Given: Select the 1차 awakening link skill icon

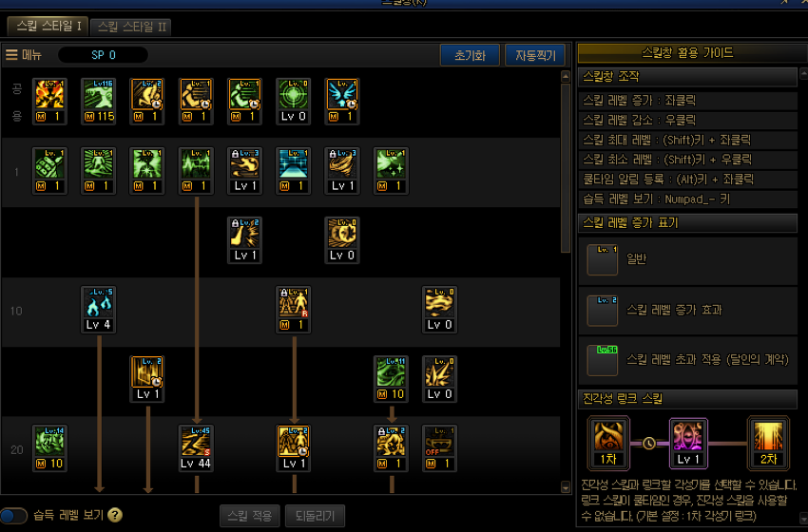Looking at the screenshot, I should tap(608, 443).
